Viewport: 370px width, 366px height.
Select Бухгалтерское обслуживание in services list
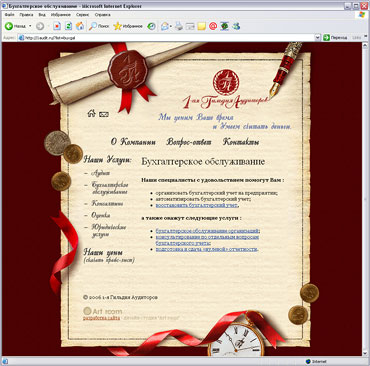pyautogui.click(x=110, y=188)
